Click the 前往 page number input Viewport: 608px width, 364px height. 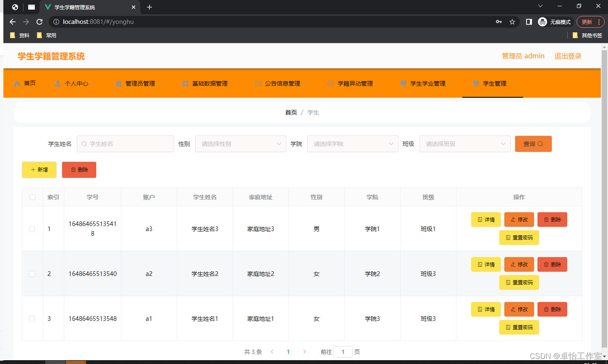[343, 352]
